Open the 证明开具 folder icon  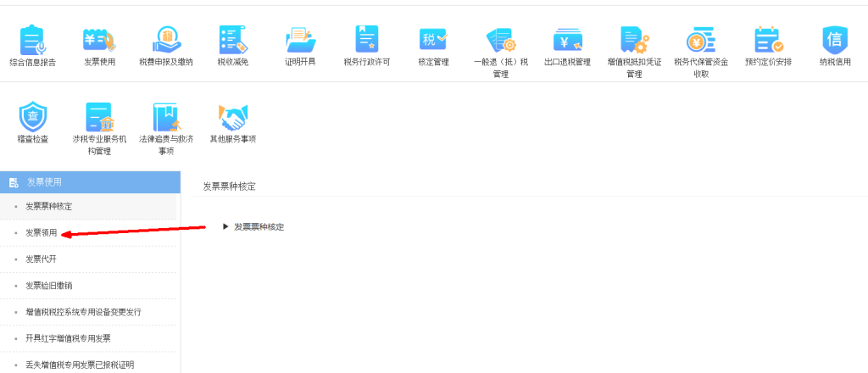coord(300,40)
